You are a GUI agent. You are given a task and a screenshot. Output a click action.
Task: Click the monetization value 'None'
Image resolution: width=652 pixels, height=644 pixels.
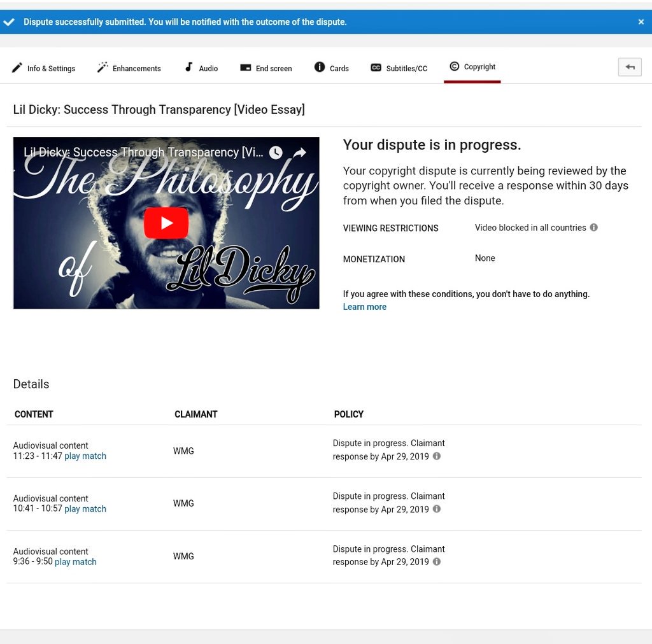click(485, 258)
